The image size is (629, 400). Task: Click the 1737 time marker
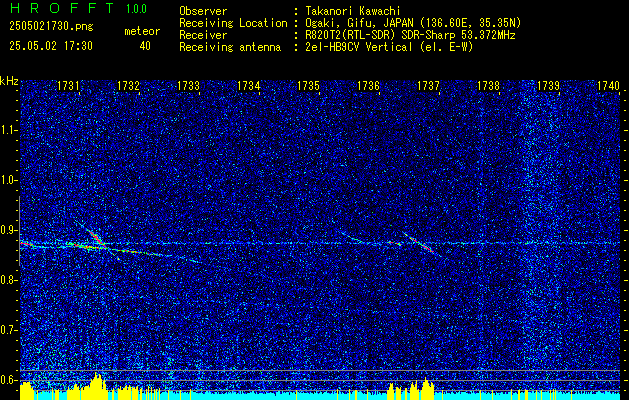[x=429, y=86]
